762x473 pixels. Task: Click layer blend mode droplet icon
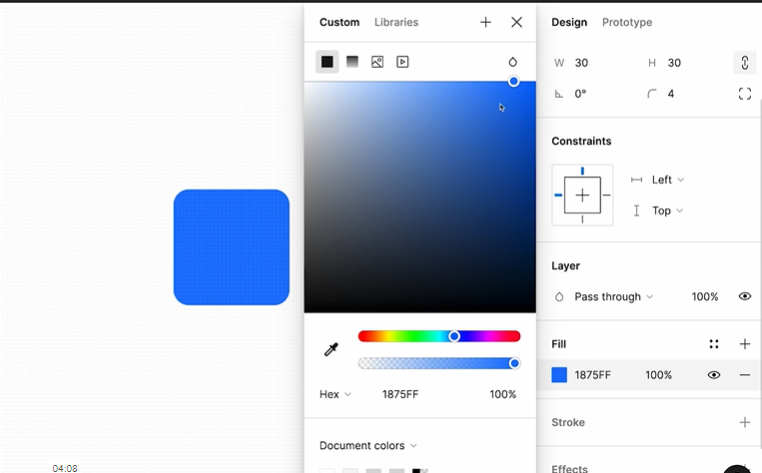point(559,297)
